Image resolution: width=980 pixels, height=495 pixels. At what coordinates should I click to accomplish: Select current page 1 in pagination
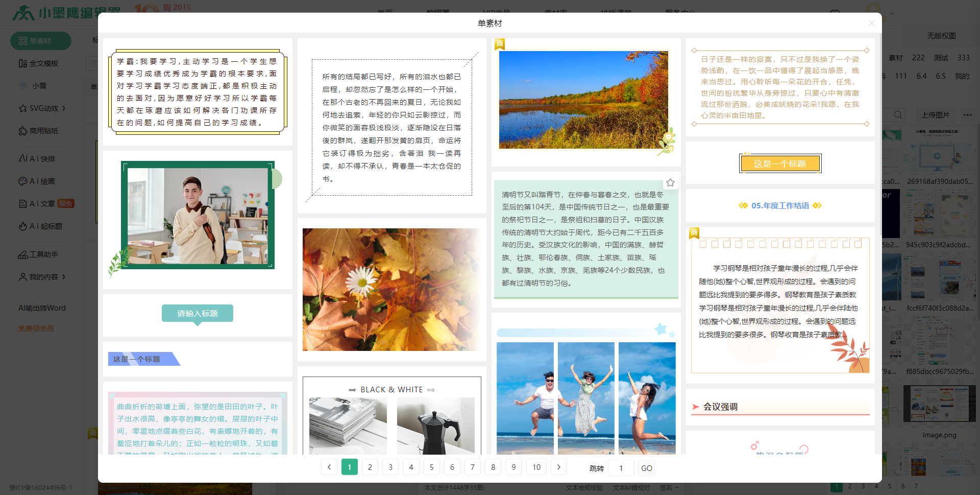[x=350, y=467]
